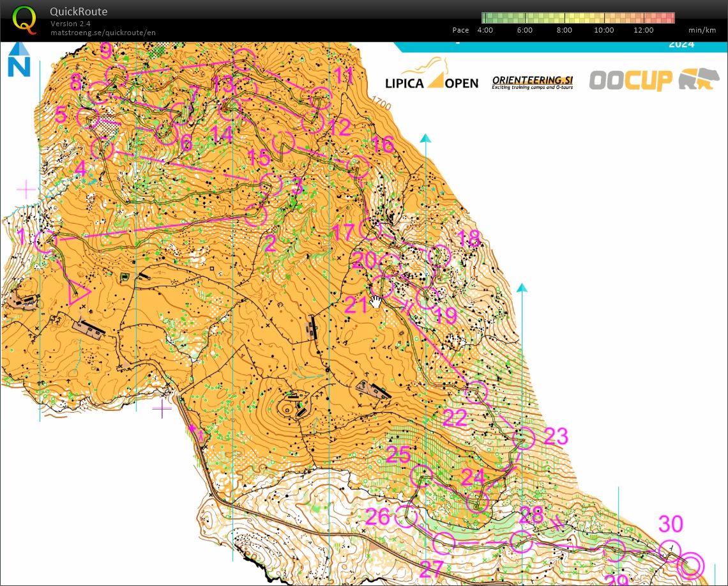Click the QuickRoute Q logo
This screenshot has height=586, width=728.
click(26, 20)
